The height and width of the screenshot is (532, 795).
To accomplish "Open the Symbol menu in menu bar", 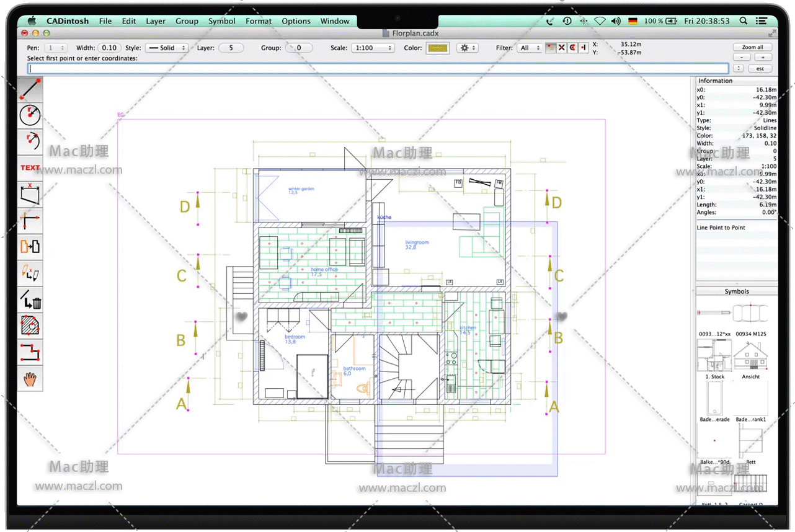I will coord(221,21).
